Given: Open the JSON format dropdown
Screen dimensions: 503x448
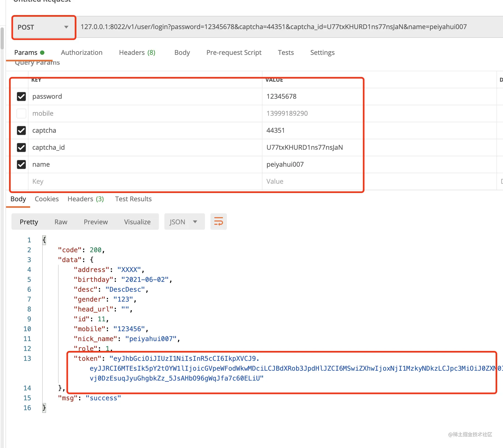Looking at the screenshot, I should (x=184, y=222).
